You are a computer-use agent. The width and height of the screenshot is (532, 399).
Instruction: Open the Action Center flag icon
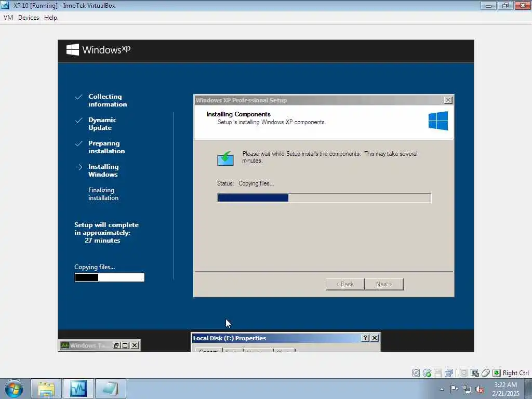(x=454, y=389)
